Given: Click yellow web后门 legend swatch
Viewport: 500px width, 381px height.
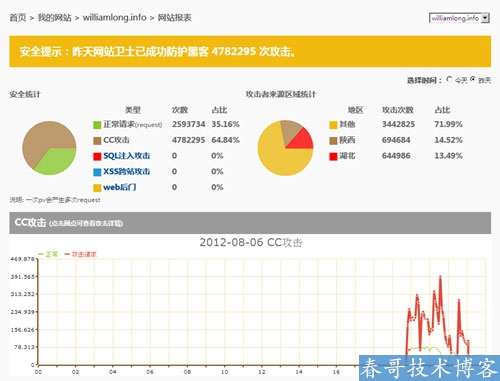Looking at the screenshot, I should (x=97, y=188).
